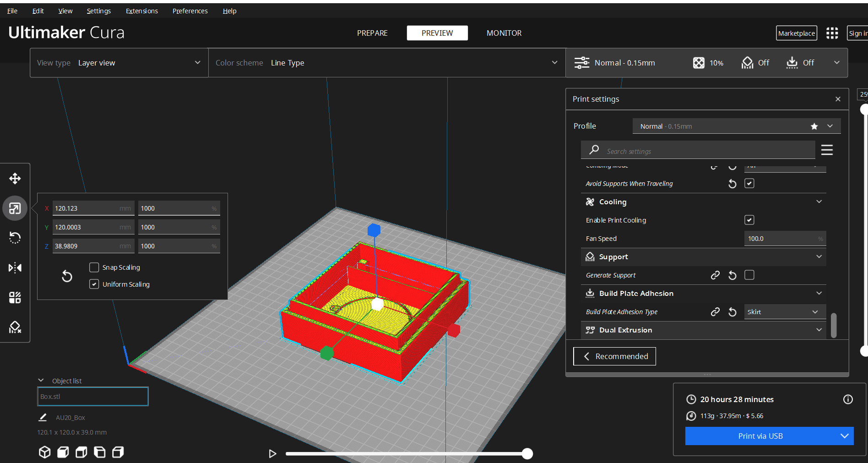Click the layer slider upper handle
Viewport: 868px width, 463px height.
tap(864, 109)
